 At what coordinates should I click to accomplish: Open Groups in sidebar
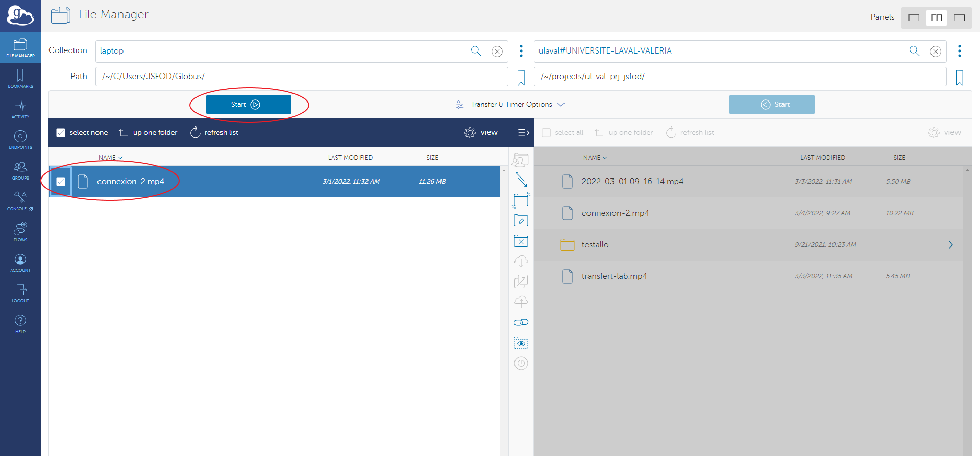(20, 170)
